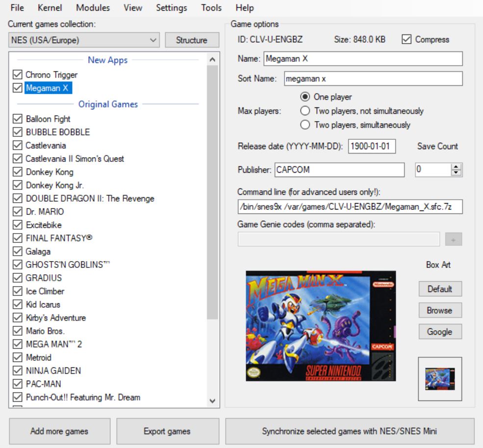Image resolution: width=483 pixels, height=448 pixels.
Task: Select Ice Climber in the list
Action: pos(45,291)
